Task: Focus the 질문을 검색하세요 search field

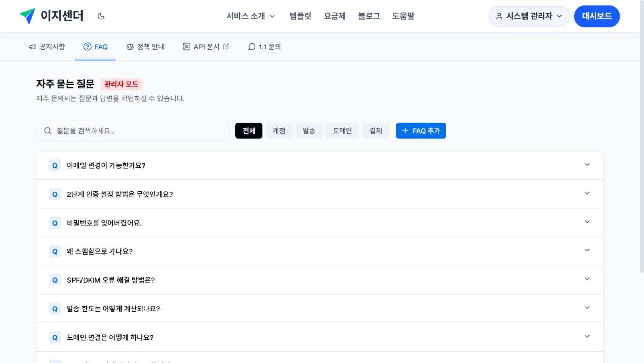Action: tap(133, 131)
